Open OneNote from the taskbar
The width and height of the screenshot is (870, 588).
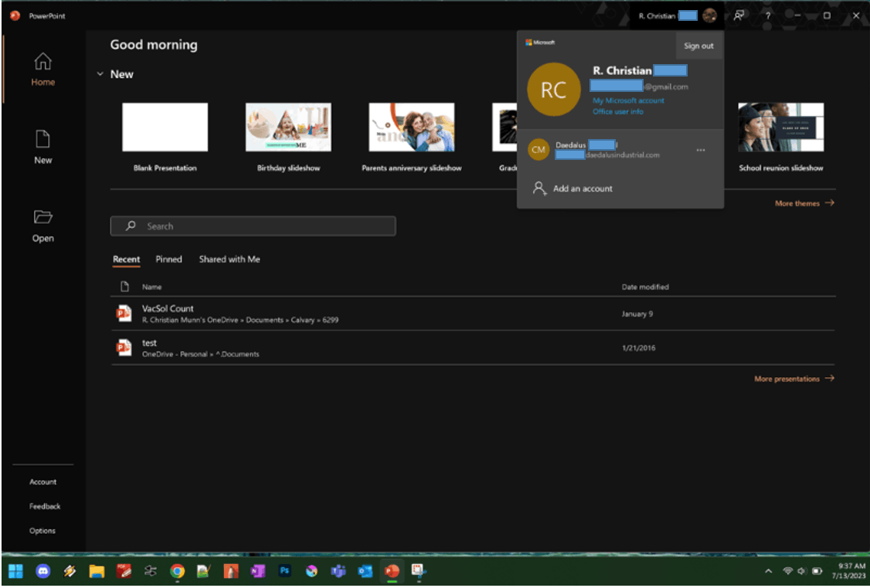tap(257, 571)
